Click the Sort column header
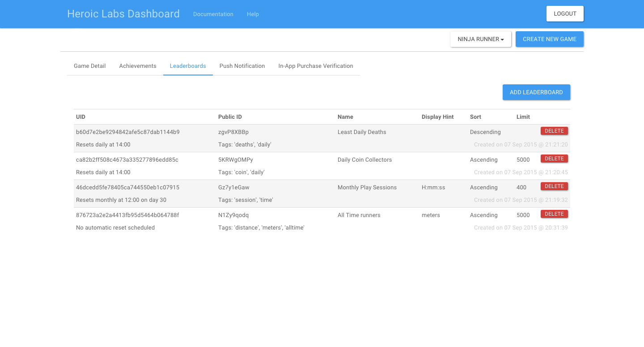The image size is (644, 347). (x=475, y=117)
